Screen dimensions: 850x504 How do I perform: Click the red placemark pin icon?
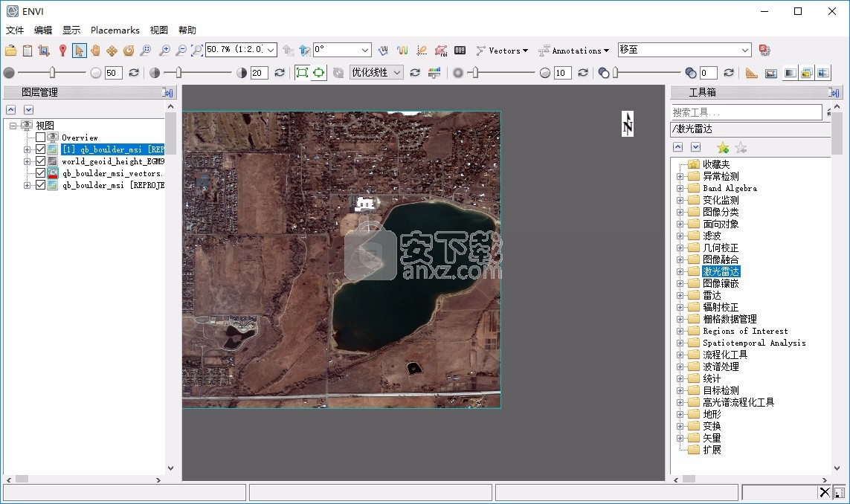pyautogui.click(x=63, y=51)
